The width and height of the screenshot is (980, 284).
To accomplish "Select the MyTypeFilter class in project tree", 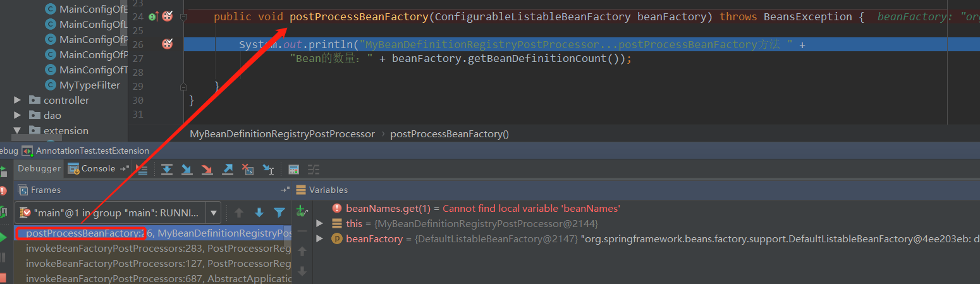I will point(83,85).
